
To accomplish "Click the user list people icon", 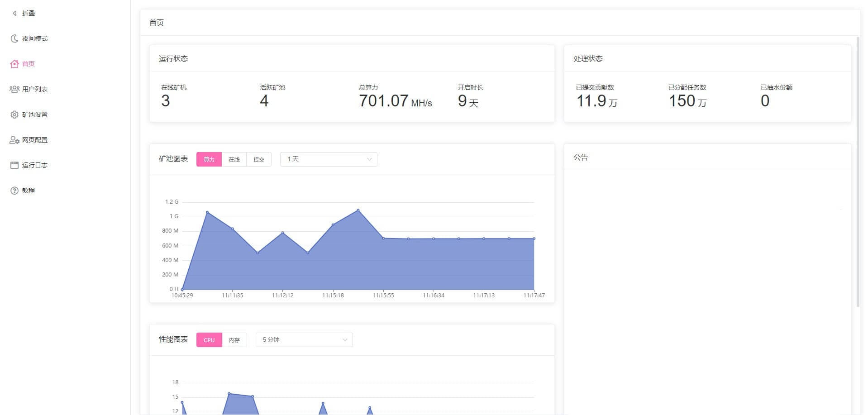I will 14,89.
